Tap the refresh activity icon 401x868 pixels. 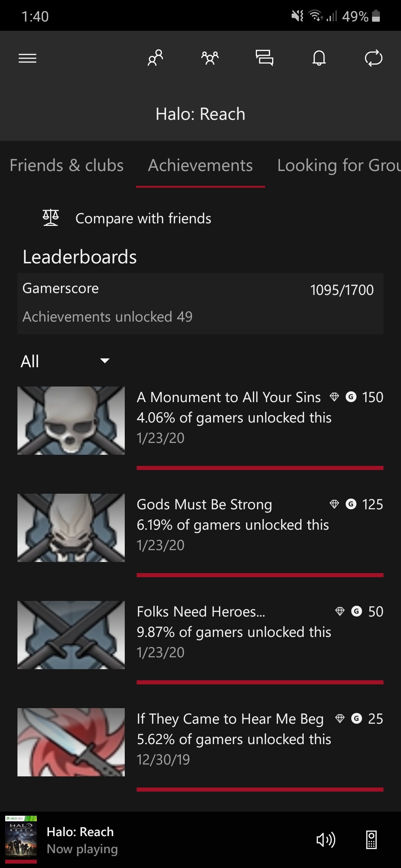pyautogui.click(x=373, y=58)
